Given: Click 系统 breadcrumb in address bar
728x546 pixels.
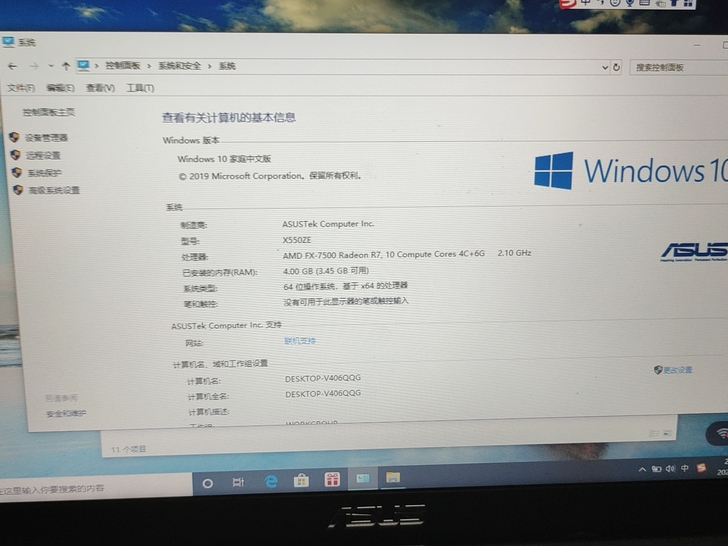Looking at the screenshot, I should (x=227, y=66).
